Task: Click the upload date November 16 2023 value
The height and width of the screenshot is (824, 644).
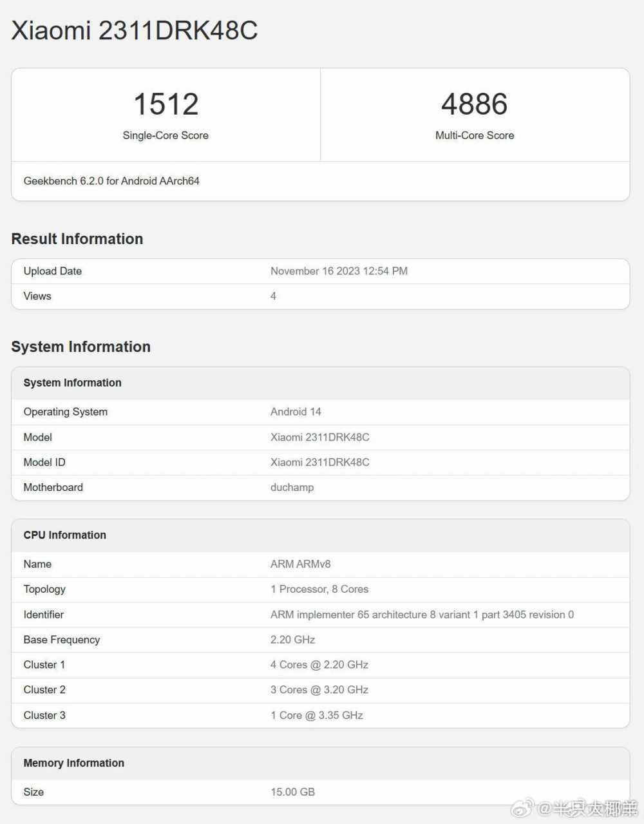Action: click(x=339, y=271)
